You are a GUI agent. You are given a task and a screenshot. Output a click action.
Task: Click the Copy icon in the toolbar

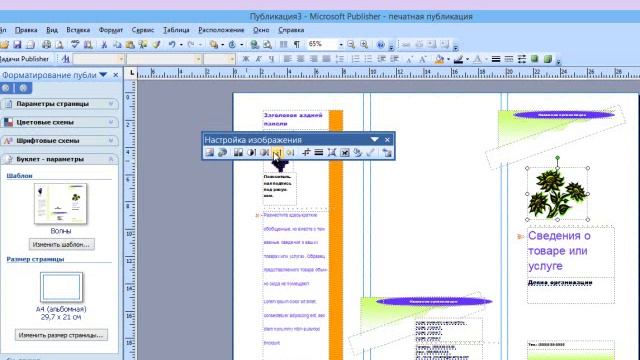coord(117,44)
